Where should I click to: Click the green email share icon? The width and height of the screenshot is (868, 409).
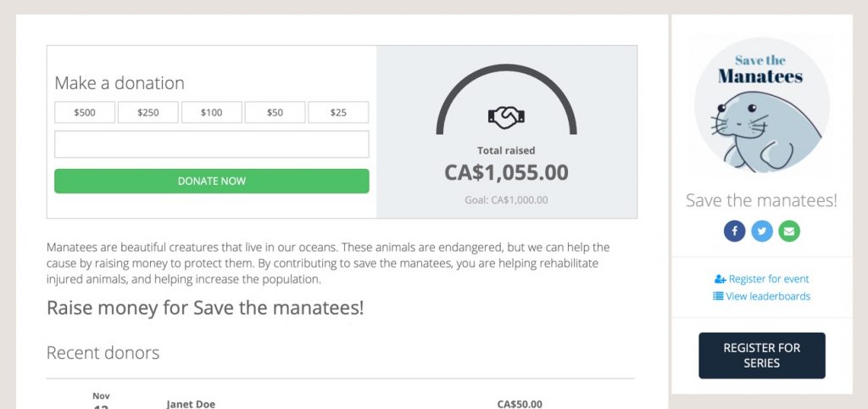788,231
